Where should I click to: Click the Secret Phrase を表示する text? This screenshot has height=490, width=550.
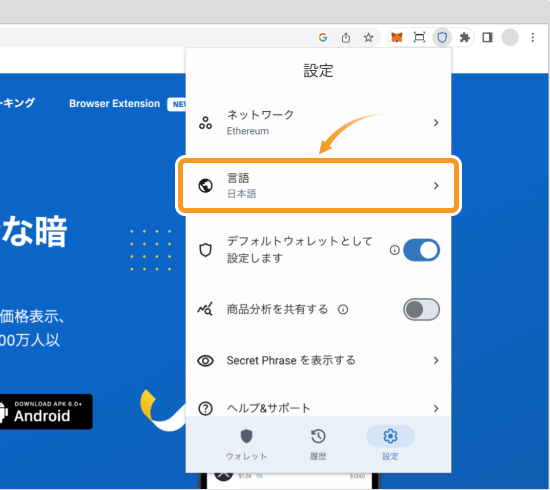[x=291, y=361]
